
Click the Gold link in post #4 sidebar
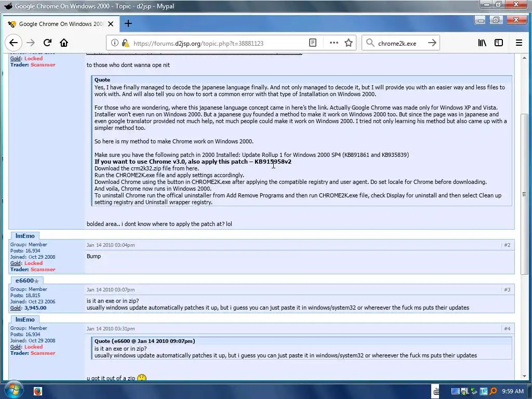[x=16, y=347]
